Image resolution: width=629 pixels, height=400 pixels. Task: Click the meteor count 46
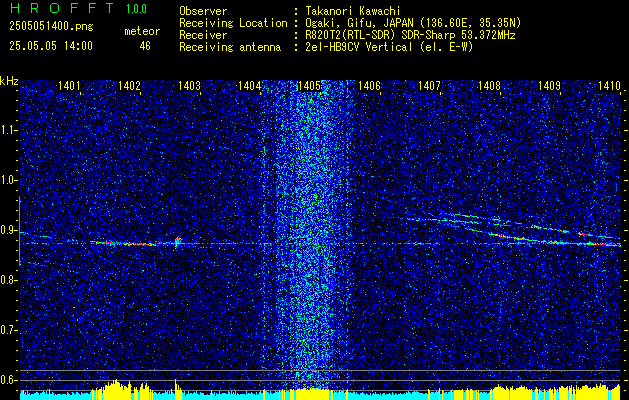tap(145, 46)
